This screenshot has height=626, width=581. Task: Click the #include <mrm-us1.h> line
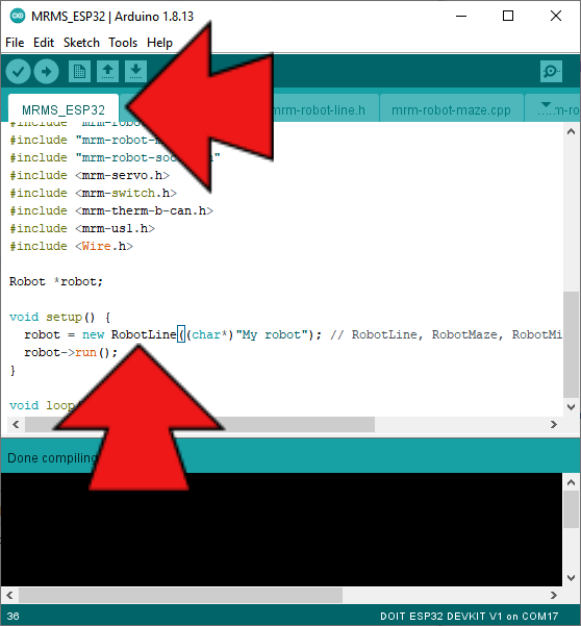tap(82, 228)
